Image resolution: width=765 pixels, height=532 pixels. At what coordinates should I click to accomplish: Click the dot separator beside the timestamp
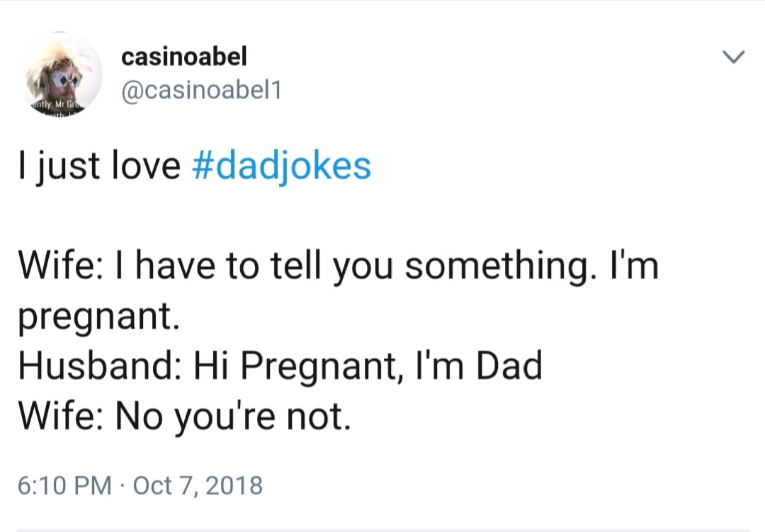(122, 486)
